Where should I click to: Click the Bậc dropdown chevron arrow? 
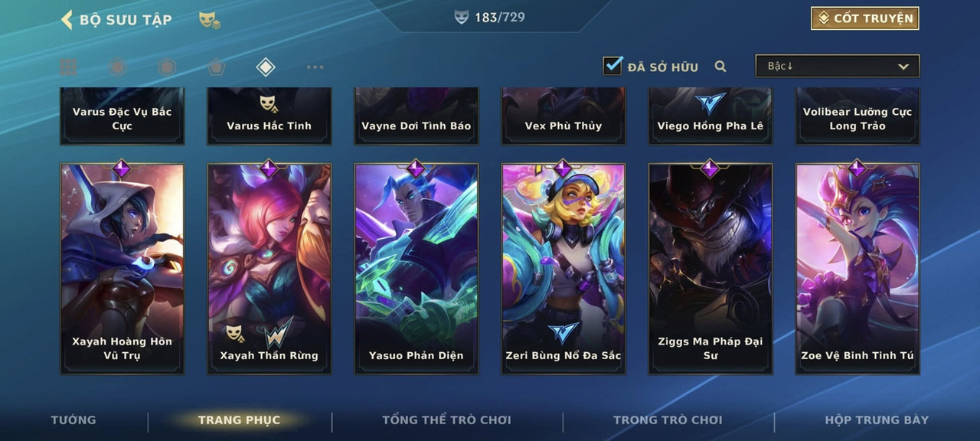(x=903, y=67)
